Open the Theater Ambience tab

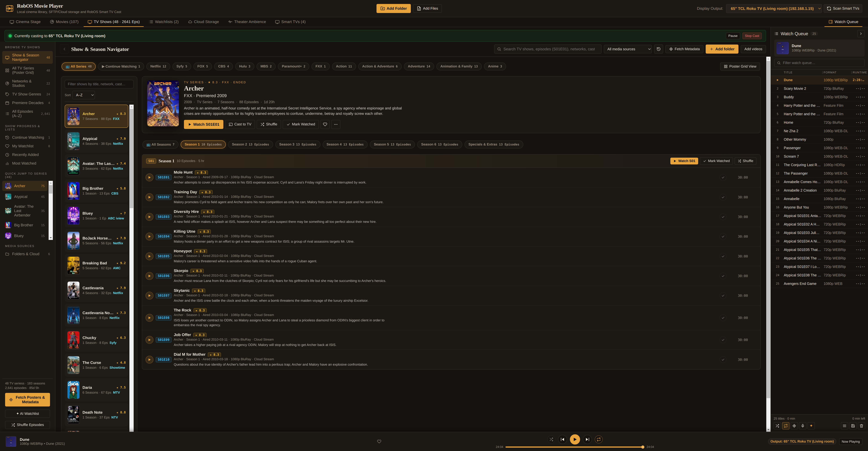(247, 22)
